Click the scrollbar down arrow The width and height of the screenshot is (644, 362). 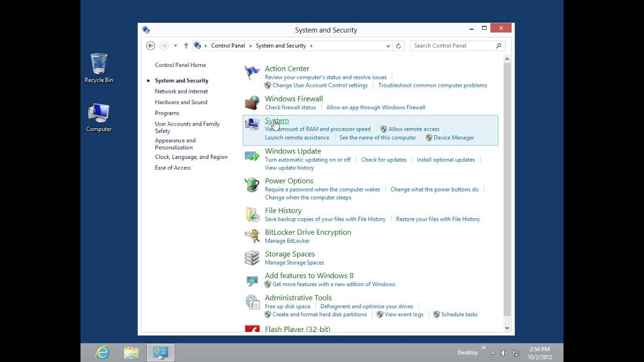tap(507, 328)
